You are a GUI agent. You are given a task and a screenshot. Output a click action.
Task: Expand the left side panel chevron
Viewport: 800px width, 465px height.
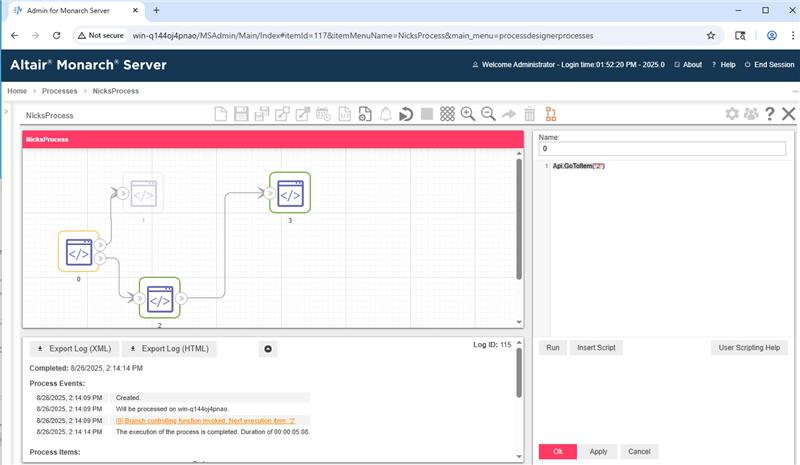click(x=6, y=111)
